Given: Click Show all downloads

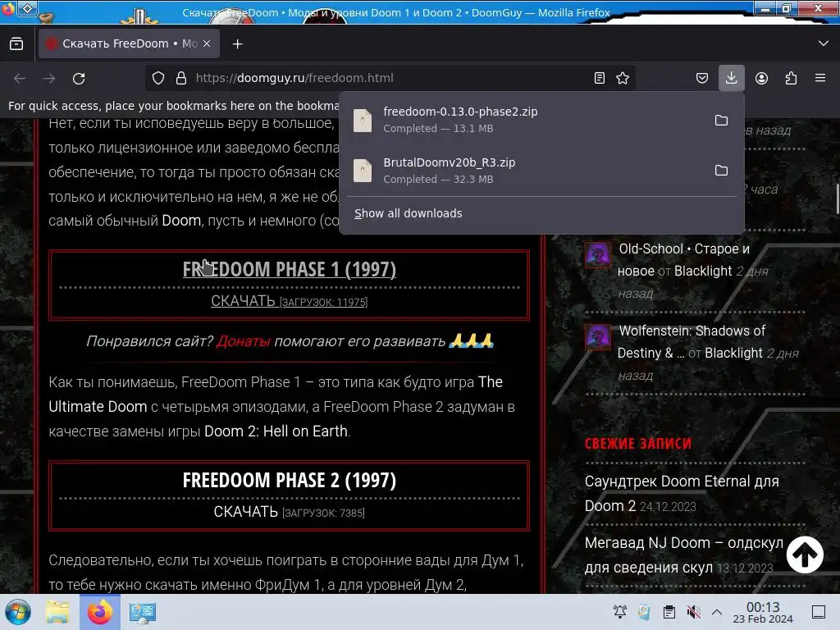Looking at the screenshot, I should point(409,213).
